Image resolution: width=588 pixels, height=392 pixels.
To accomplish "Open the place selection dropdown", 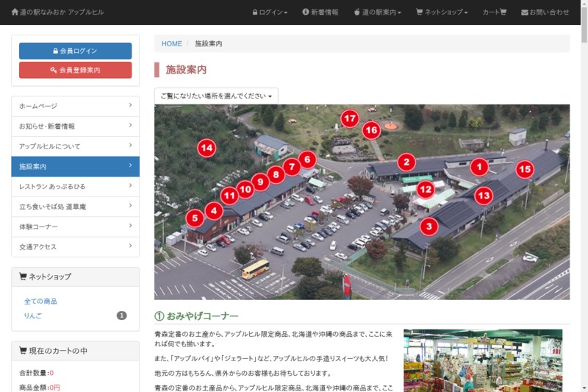I will 216,96.
